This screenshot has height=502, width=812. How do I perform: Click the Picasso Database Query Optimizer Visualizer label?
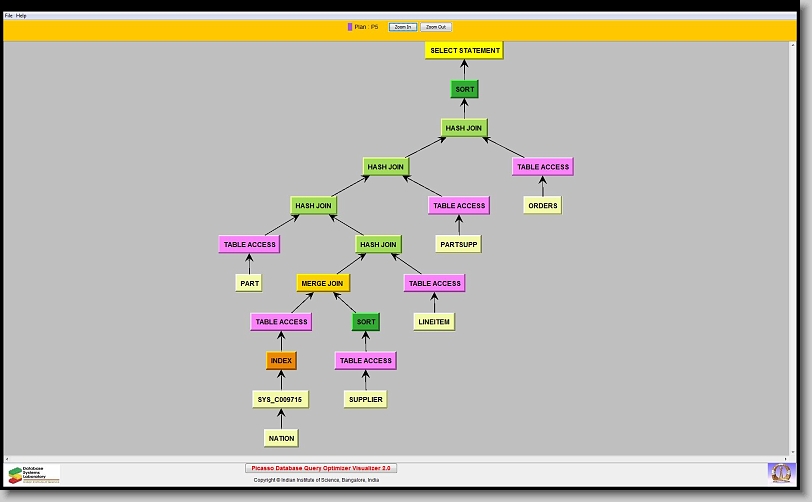(321, 468)
